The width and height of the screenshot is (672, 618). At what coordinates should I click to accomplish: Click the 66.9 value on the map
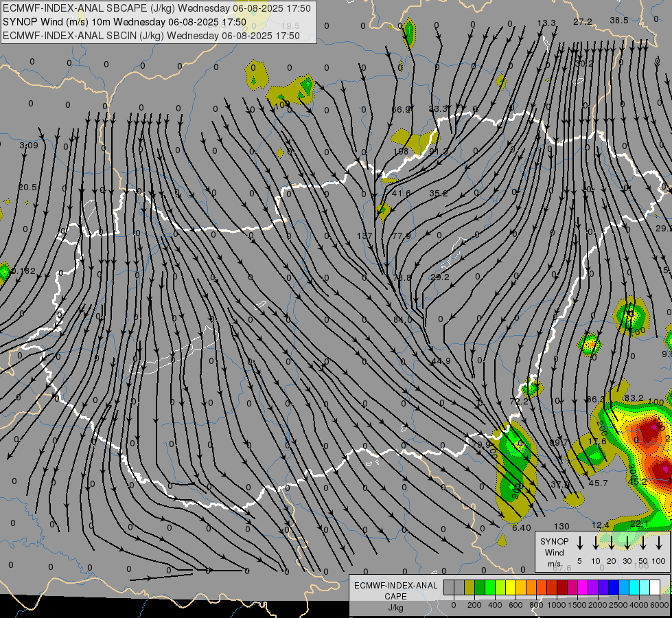pyautogui.click(x=401, y=110)
